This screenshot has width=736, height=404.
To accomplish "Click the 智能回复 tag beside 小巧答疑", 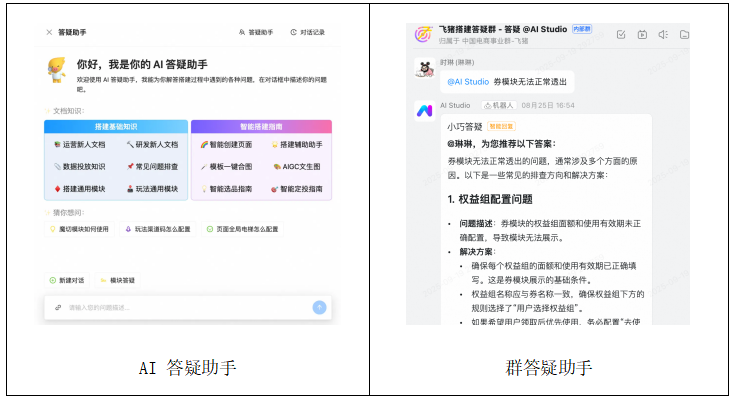I will pyautogui.click(x=501, y=126).
